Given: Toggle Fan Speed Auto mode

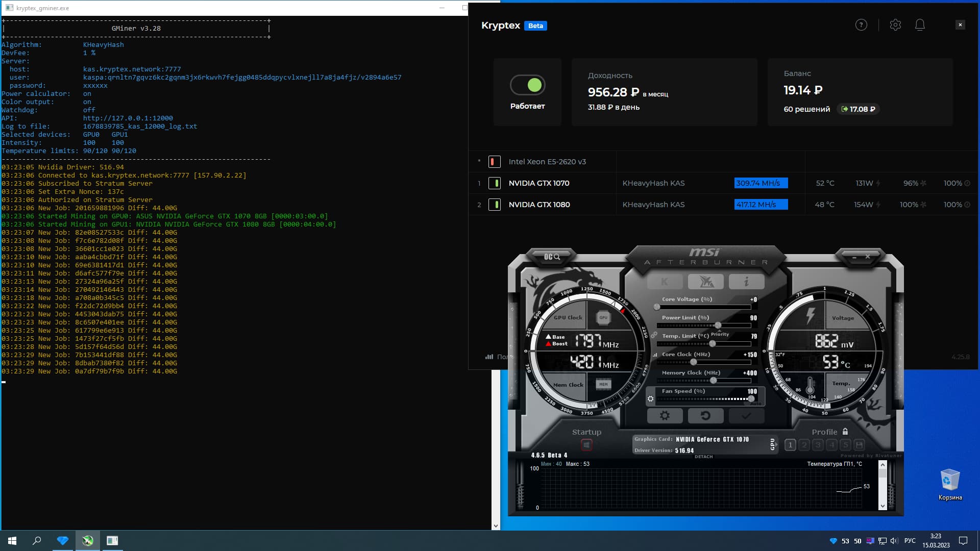Looking at the screenshot, I should pyautogui.click(x=756, y=404).
